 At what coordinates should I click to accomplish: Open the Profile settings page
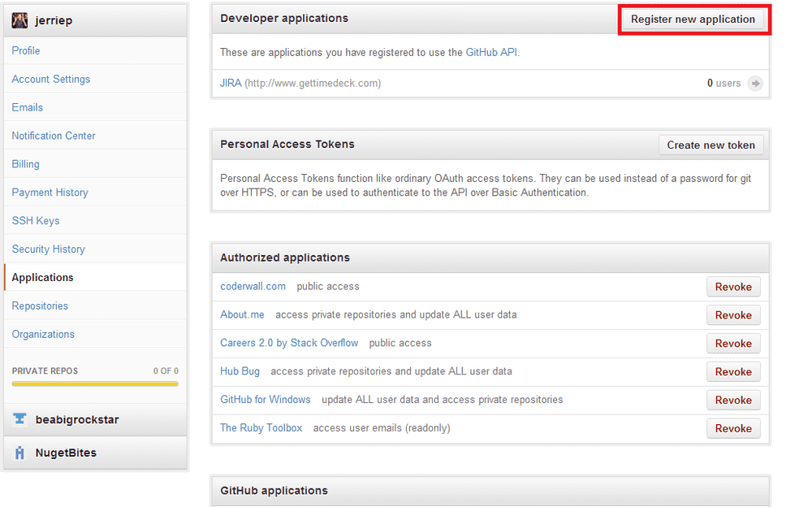click(26, 50)
